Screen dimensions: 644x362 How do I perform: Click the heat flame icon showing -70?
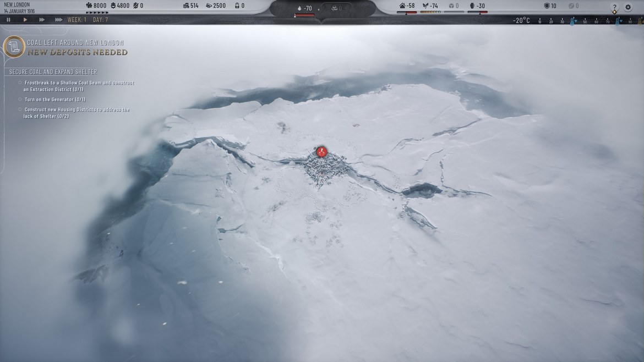point(299,8)
